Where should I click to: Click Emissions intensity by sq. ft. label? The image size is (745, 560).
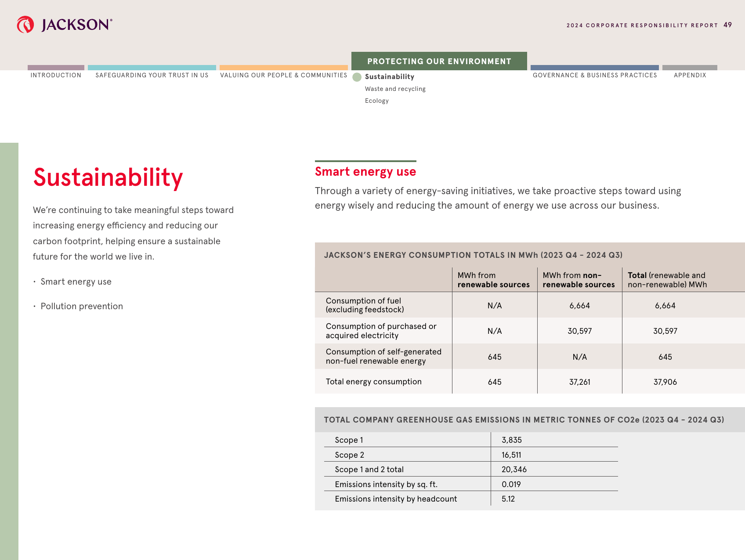(386, 484)
